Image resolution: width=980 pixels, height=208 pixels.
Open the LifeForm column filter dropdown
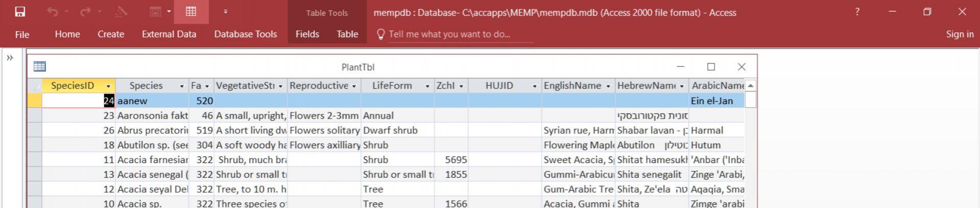coord(427,86)
